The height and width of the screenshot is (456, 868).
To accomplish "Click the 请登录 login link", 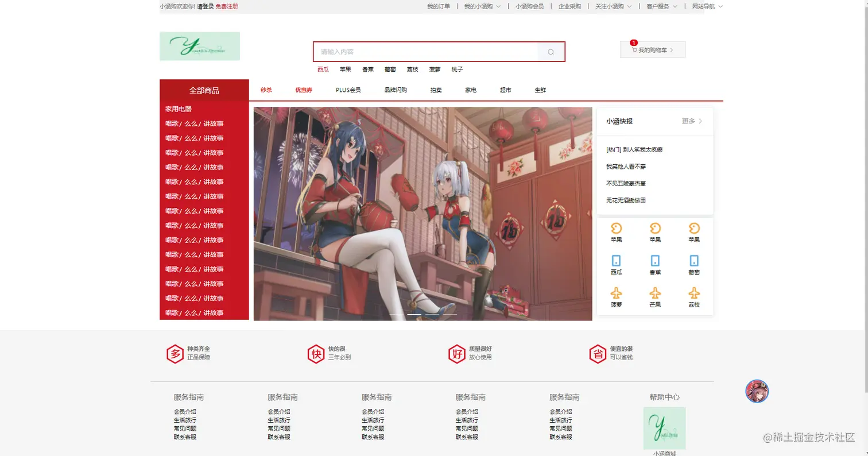I will point(206,6).
